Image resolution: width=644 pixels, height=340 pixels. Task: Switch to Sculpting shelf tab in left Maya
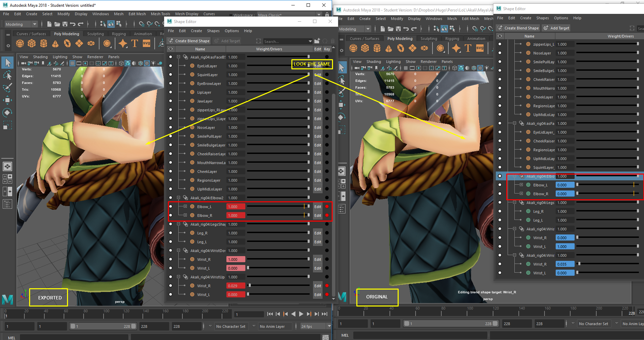pos(95,34)
